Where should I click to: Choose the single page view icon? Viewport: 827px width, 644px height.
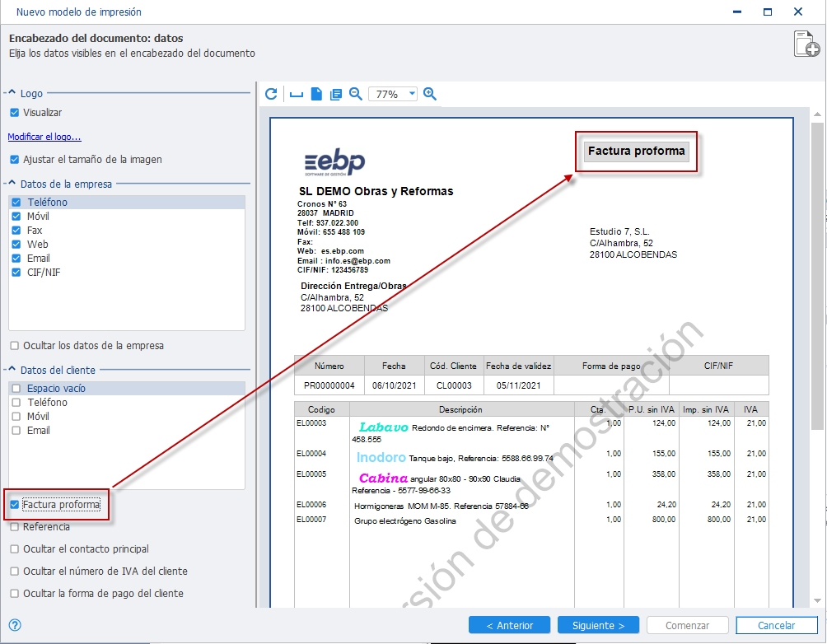[316, 94]
